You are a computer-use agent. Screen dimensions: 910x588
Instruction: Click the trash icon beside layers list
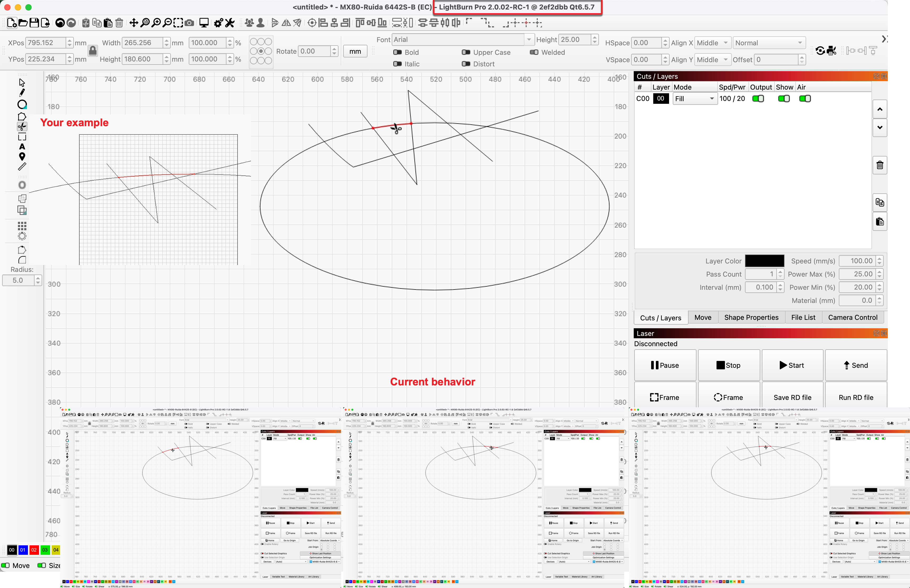880,165
